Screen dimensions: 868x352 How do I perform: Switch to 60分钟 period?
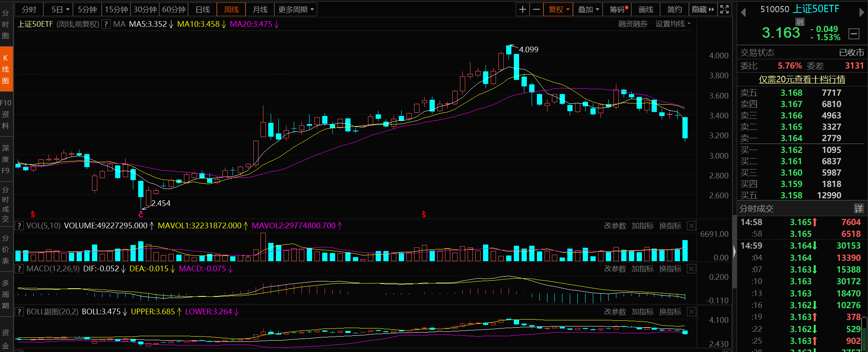tap(174, 9)
